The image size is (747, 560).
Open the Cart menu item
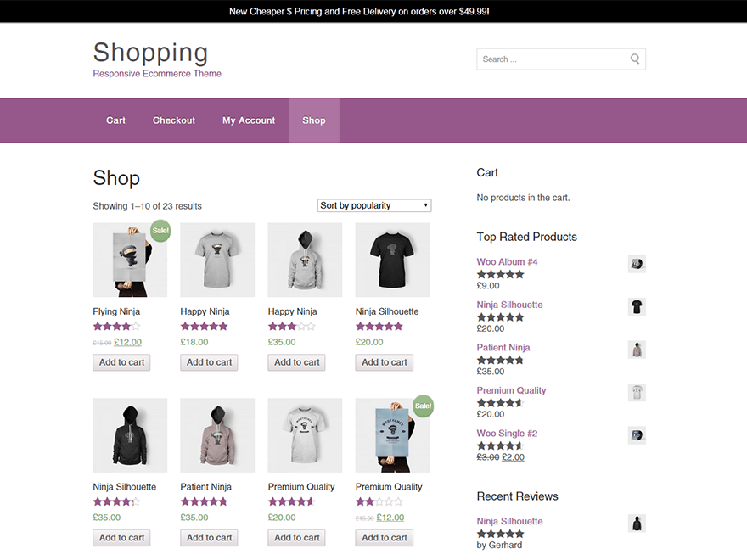coord(115,120)
